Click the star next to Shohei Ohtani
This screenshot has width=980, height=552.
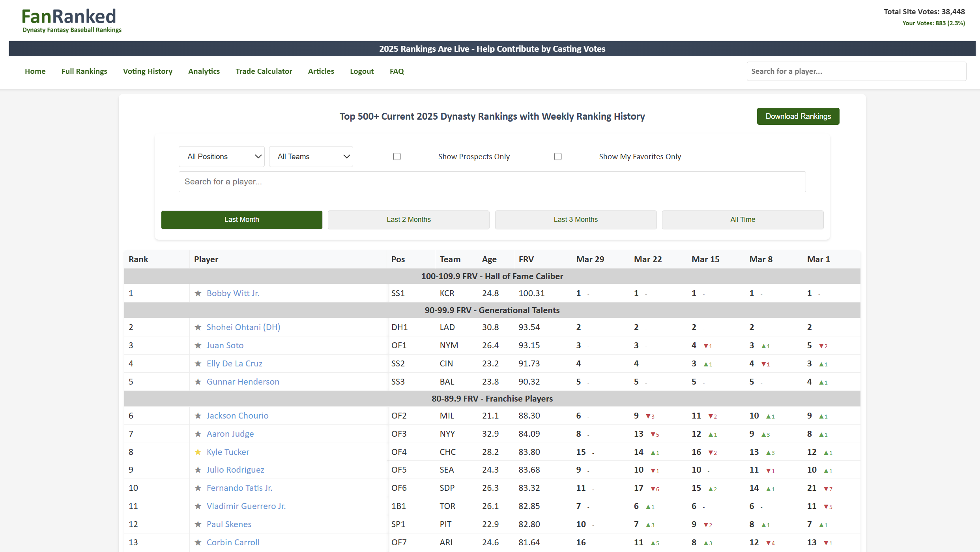click(x=198, y=327)
